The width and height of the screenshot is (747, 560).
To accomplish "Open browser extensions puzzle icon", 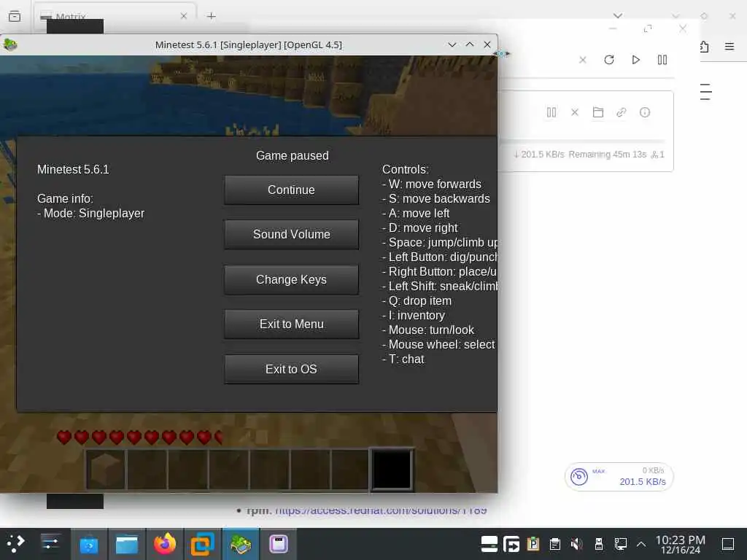I will (x=704, y=46).
